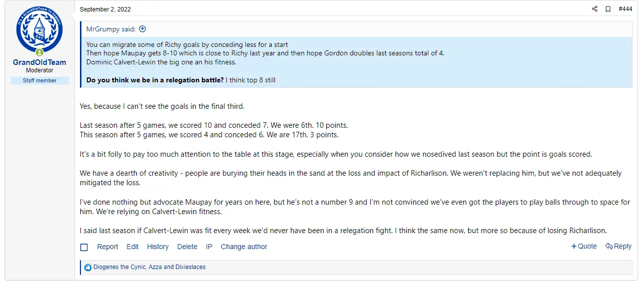Click the up-arrow icon beside "MrGrumpy said"

[142, 29]
